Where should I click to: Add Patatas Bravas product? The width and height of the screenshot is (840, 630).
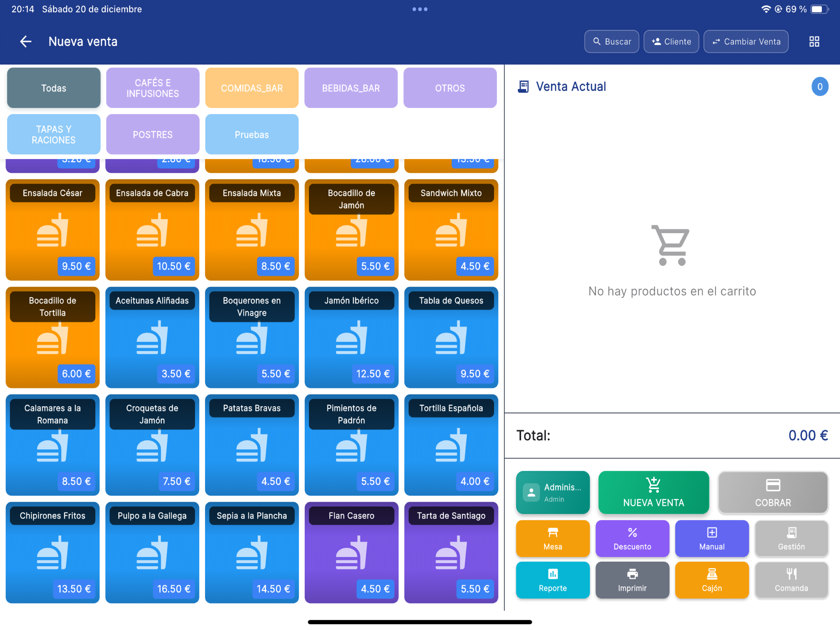252,445
